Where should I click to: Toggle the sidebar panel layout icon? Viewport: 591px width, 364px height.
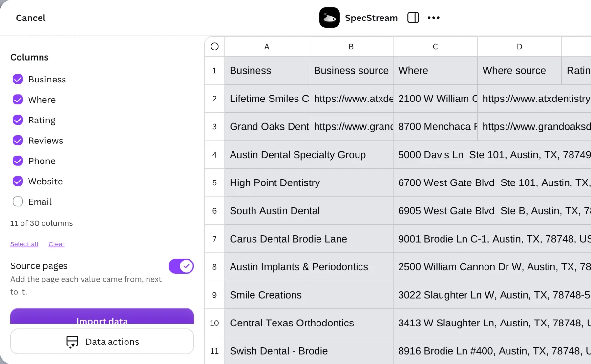pos(413,18)
